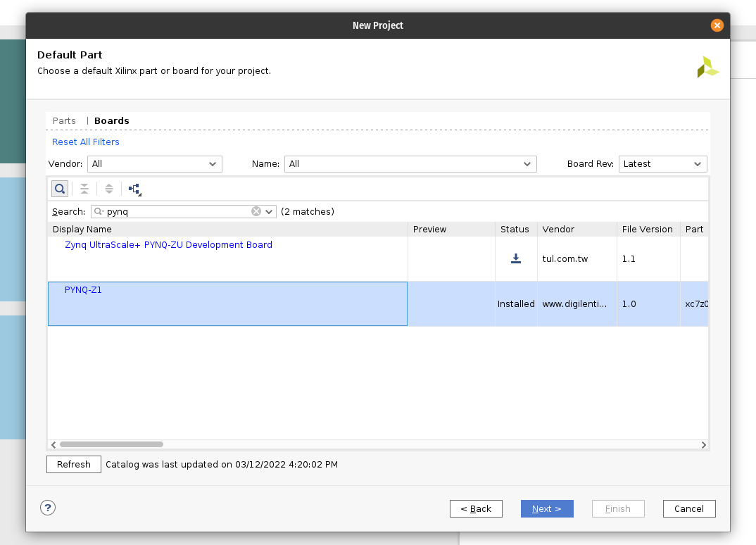
Task: Close the New Project dialog
Action: pos(717,25)
